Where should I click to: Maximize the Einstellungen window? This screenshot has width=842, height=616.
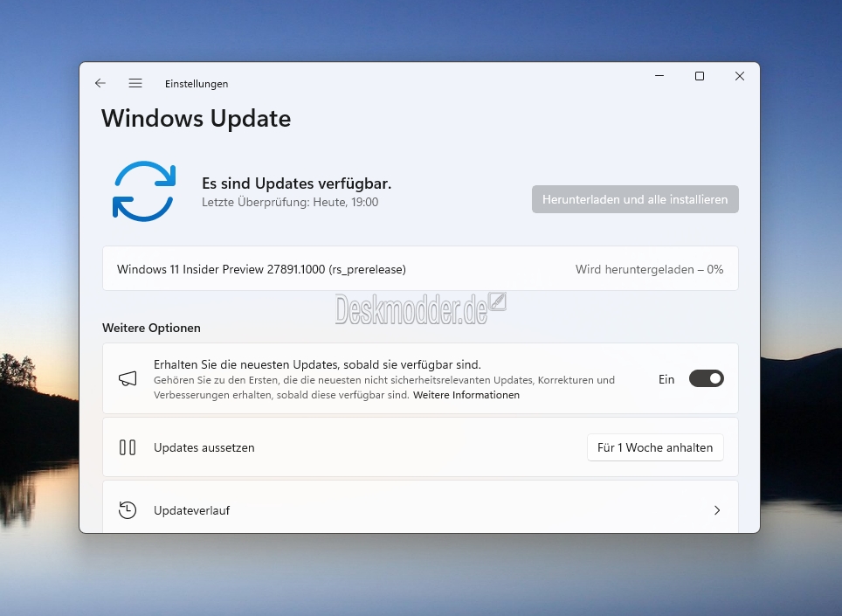(699, 76)
